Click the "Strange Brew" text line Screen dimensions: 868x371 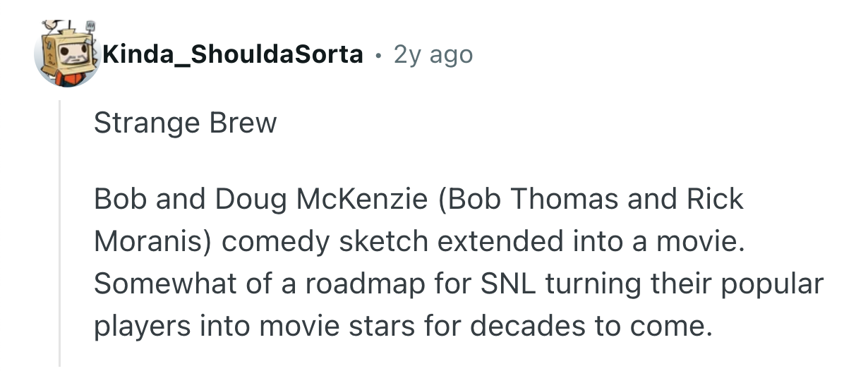(185, 123)
